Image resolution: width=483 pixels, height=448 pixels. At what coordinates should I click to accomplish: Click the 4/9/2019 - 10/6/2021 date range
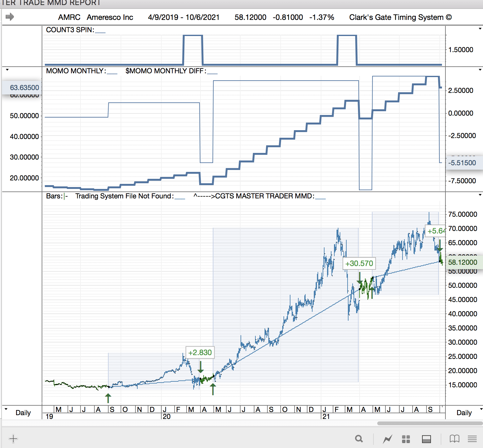tap(183, 17)
